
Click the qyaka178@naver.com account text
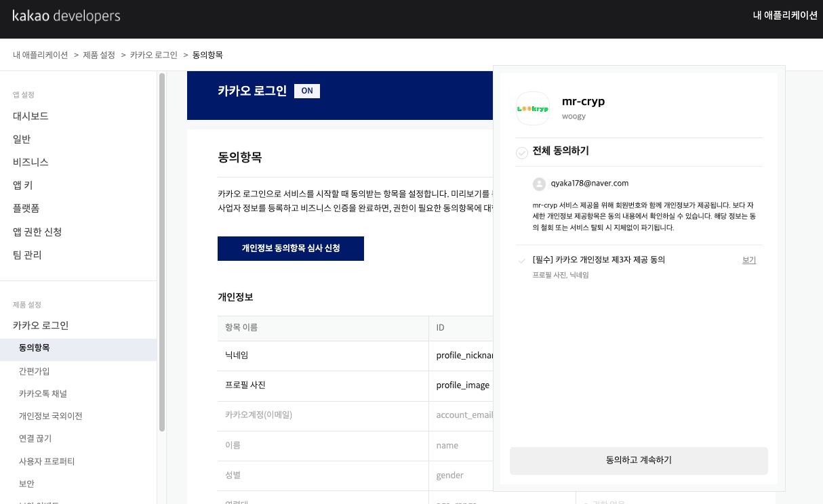(590, 184)
